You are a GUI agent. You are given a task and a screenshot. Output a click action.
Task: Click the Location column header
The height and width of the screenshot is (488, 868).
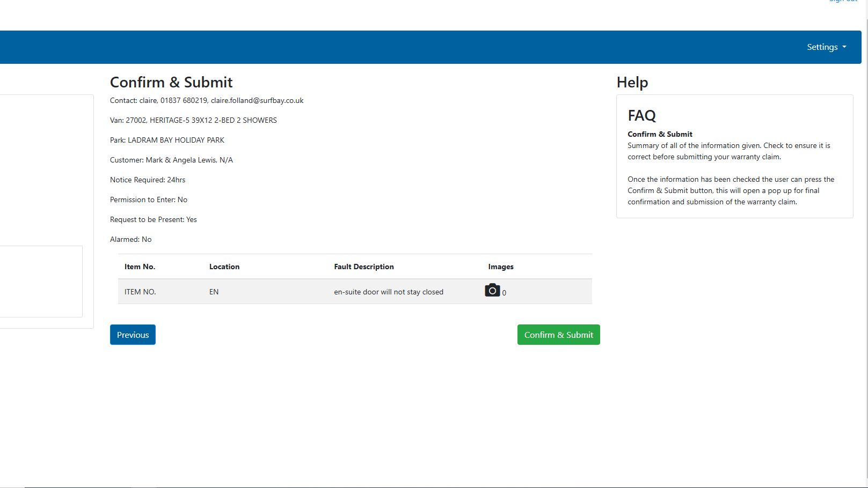[224, 267]
